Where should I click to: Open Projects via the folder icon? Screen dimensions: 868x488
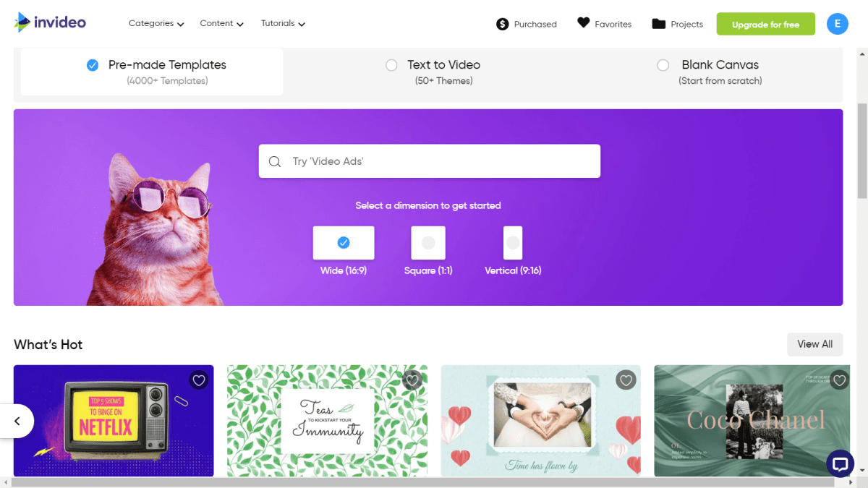(658, 24)
